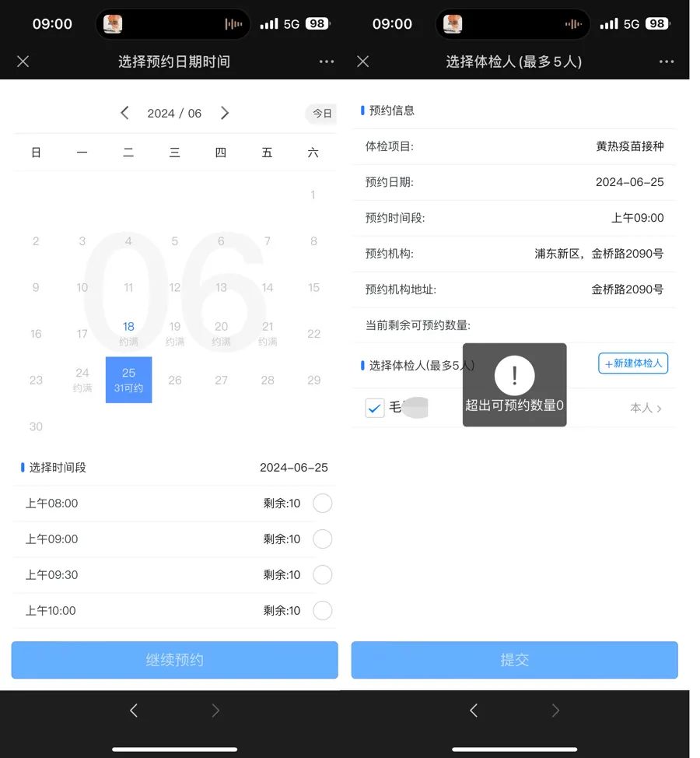The width and height of the screenshot is (700, 758).
Task: Select the 上午09:30 time slot radio
Action: pos(322,575)
